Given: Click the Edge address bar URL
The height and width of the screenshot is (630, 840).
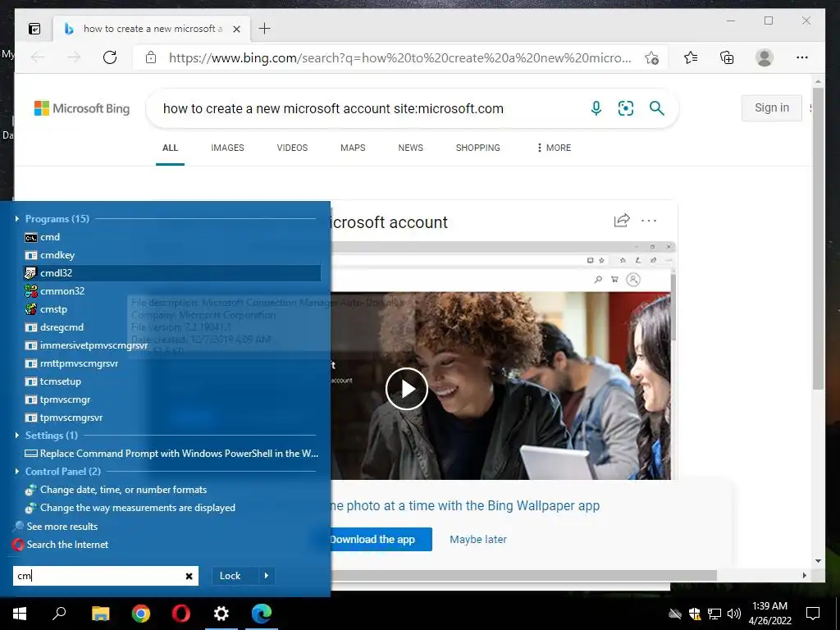Looking at the screenshot, I should (399, 58).
